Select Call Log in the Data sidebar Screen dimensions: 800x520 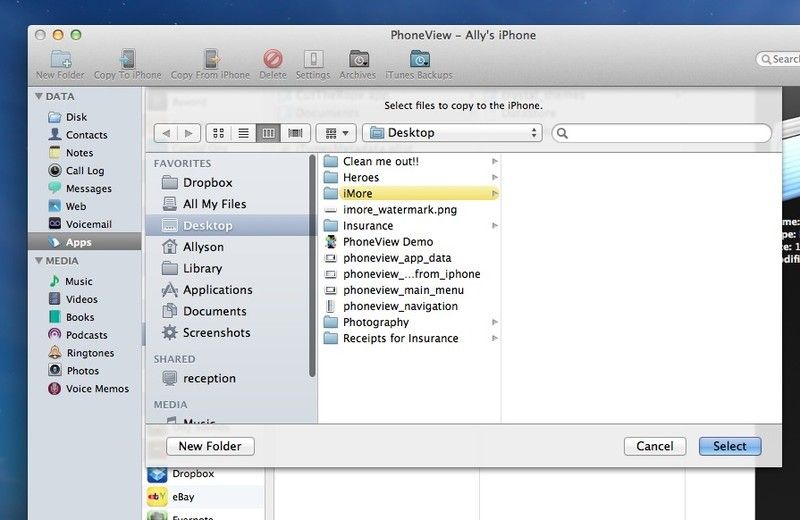click(84, 171)
